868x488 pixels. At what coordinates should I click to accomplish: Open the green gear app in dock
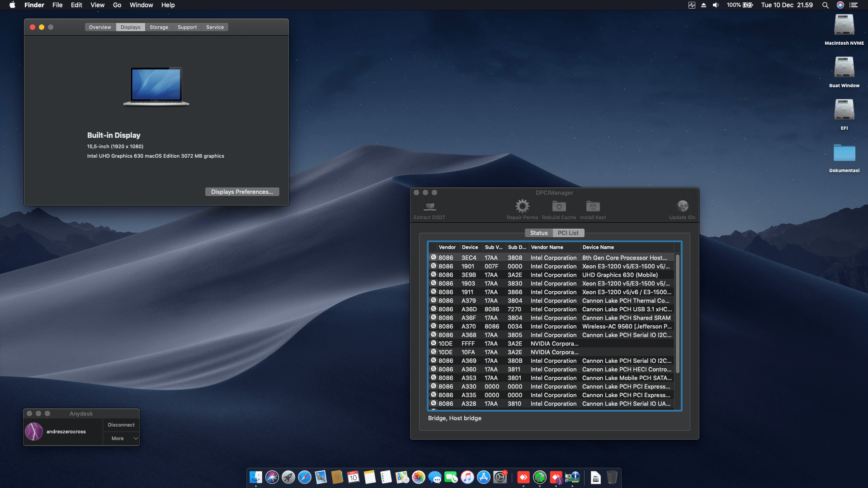click(540, 477)
